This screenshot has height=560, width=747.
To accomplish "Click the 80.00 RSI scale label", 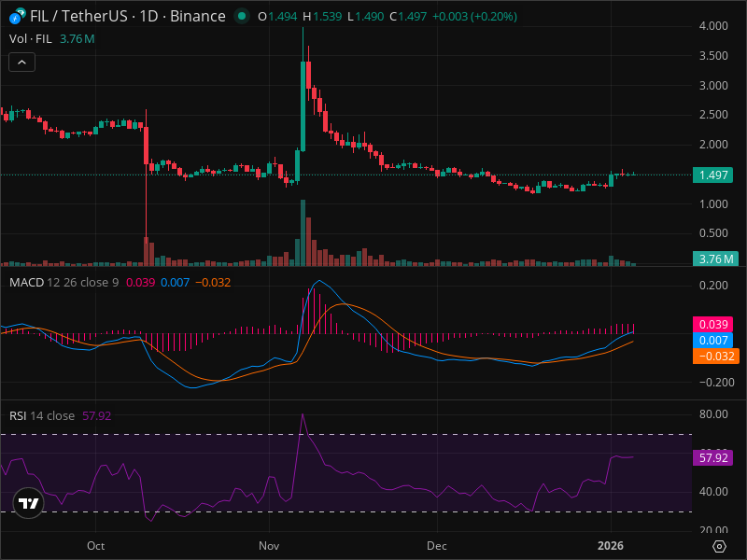I will point(713,414).
